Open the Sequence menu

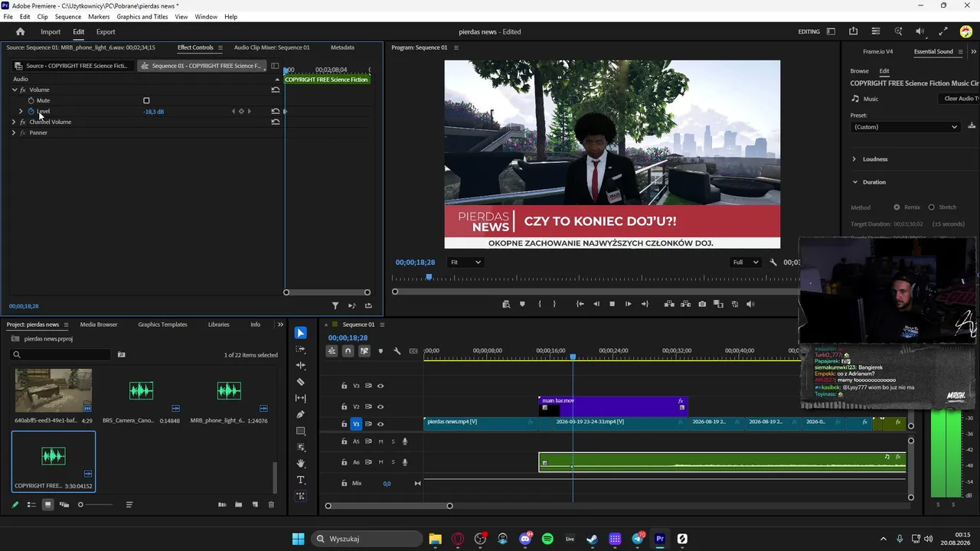coord(68,17)
